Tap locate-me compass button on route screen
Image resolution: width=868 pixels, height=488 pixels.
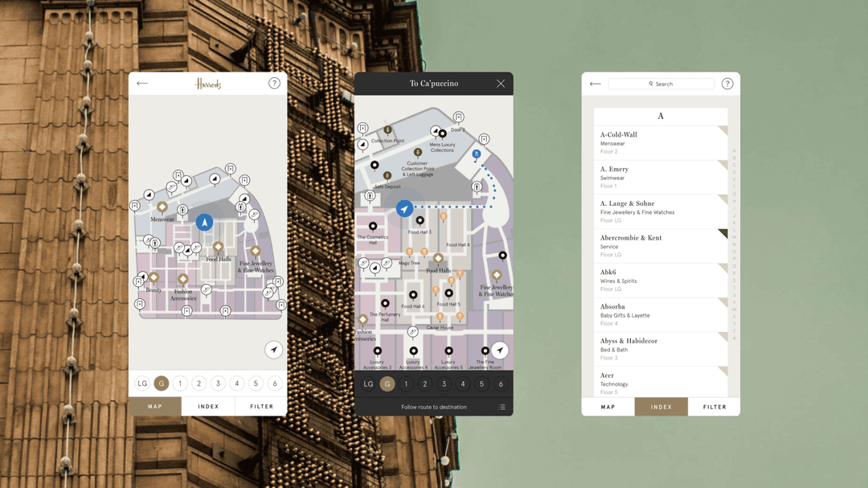[500, 350]
